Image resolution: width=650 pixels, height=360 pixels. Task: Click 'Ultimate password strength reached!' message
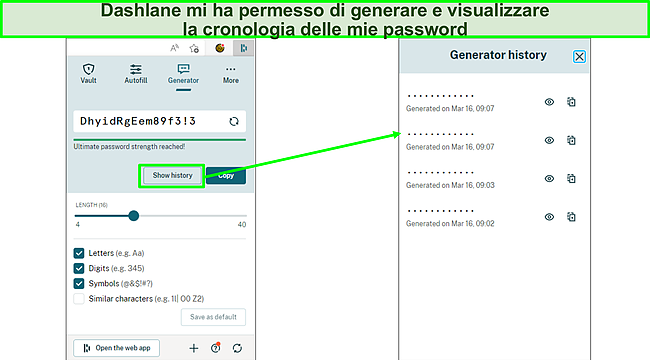129,146
